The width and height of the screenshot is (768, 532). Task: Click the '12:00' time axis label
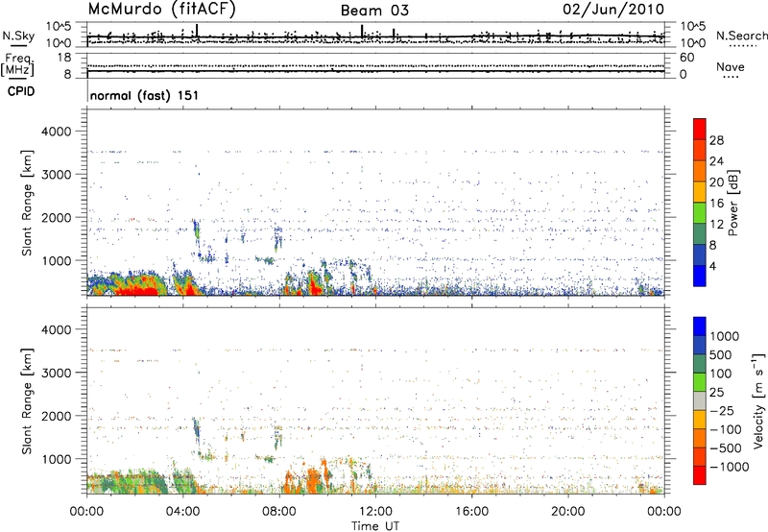pos(375,512)
